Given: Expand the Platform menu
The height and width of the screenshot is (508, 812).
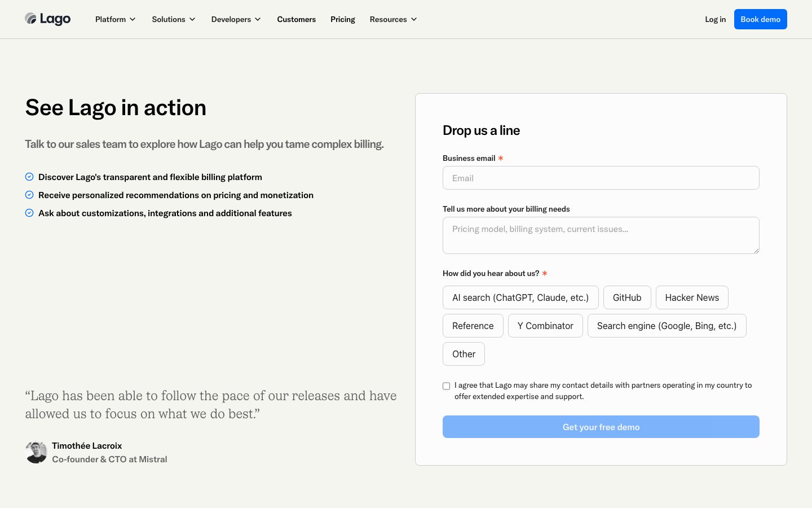Looking at the screenshot, I should pos(116,19).
